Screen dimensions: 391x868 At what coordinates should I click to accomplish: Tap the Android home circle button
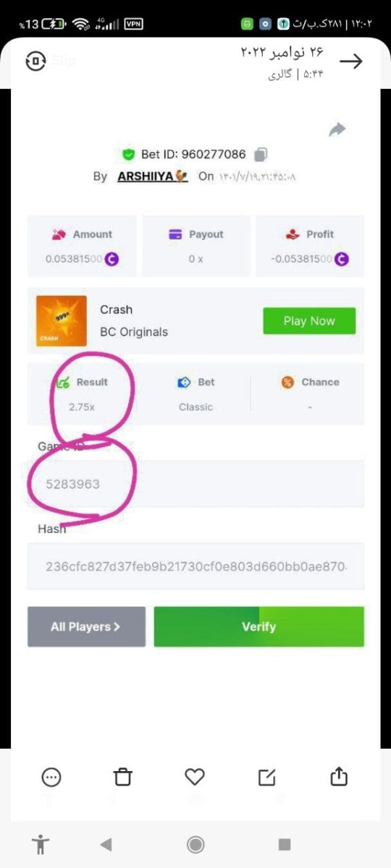point(195,844)
